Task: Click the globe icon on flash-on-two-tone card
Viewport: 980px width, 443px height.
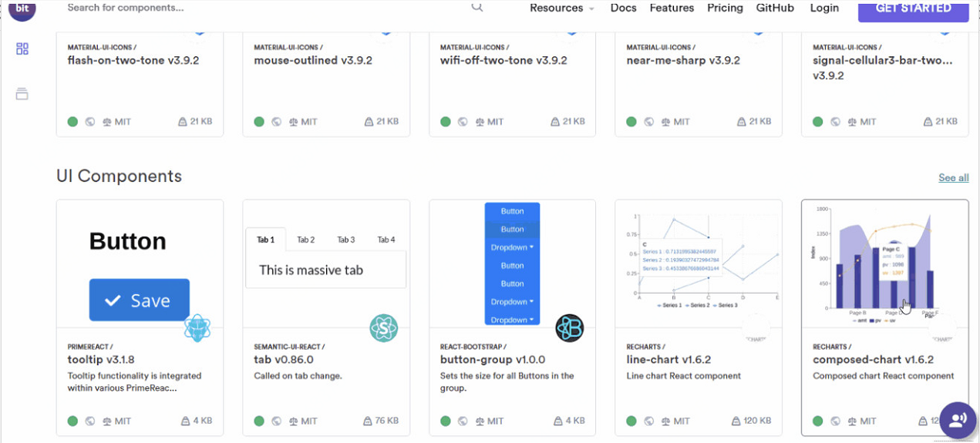Action: pyautogui.click(x=90, y=122)
